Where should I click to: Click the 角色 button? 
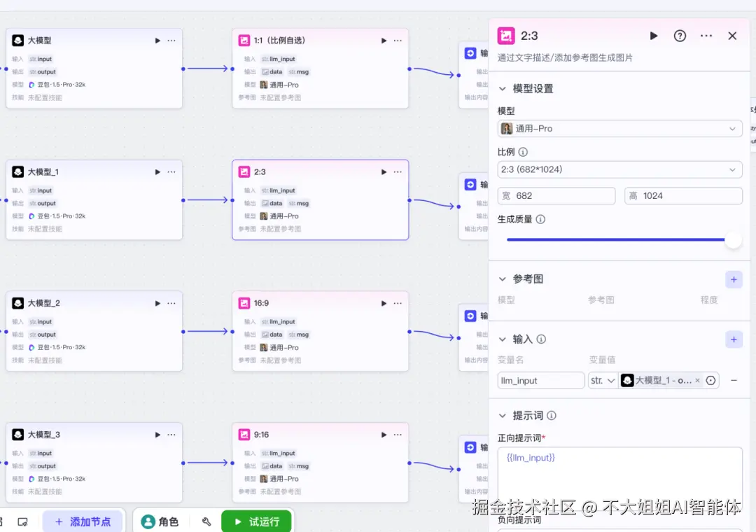click(160, 521)
